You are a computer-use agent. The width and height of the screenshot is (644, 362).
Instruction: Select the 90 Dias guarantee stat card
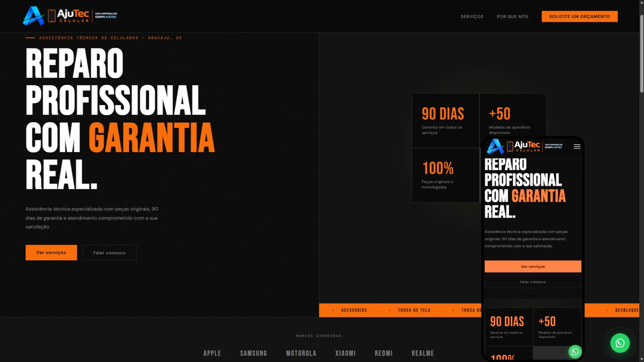(445, 120)
